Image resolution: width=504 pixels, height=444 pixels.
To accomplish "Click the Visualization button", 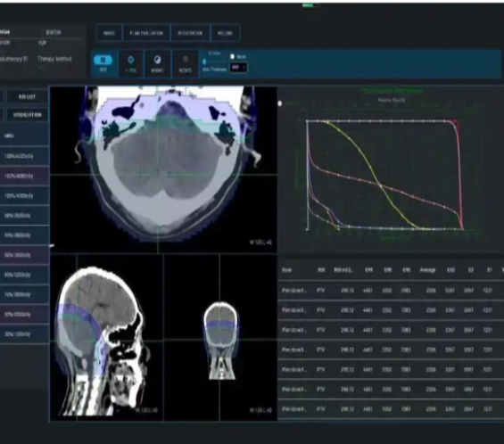I will pyautogui.click(x=27, y=115).
